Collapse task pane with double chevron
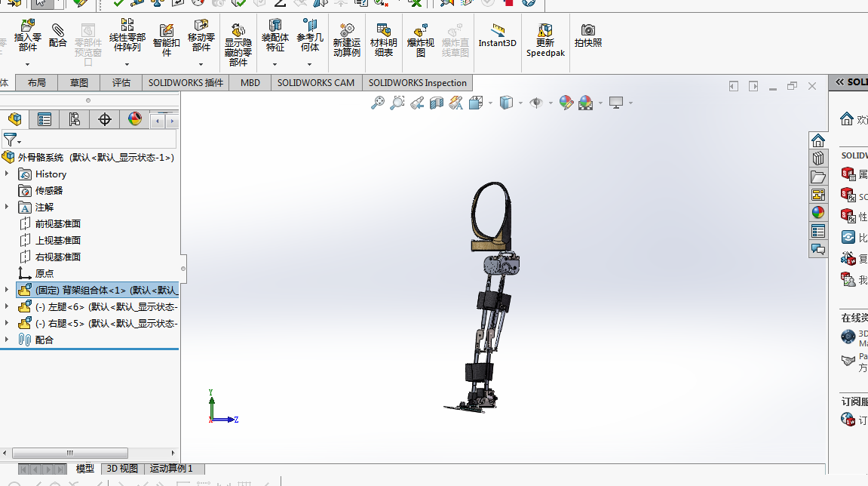Image resolution: width=868 pixels, height=486 pixels. (840, 82)
